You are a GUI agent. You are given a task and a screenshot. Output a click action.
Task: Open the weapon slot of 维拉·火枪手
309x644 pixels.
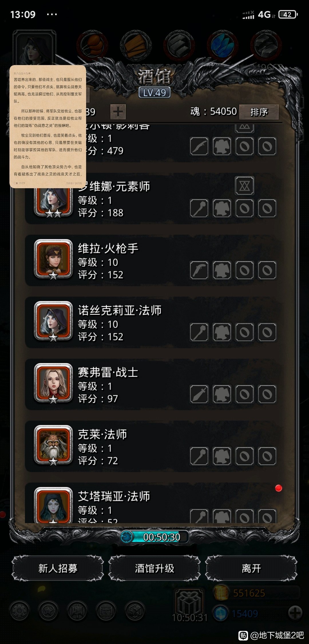[x=199, y=270]
